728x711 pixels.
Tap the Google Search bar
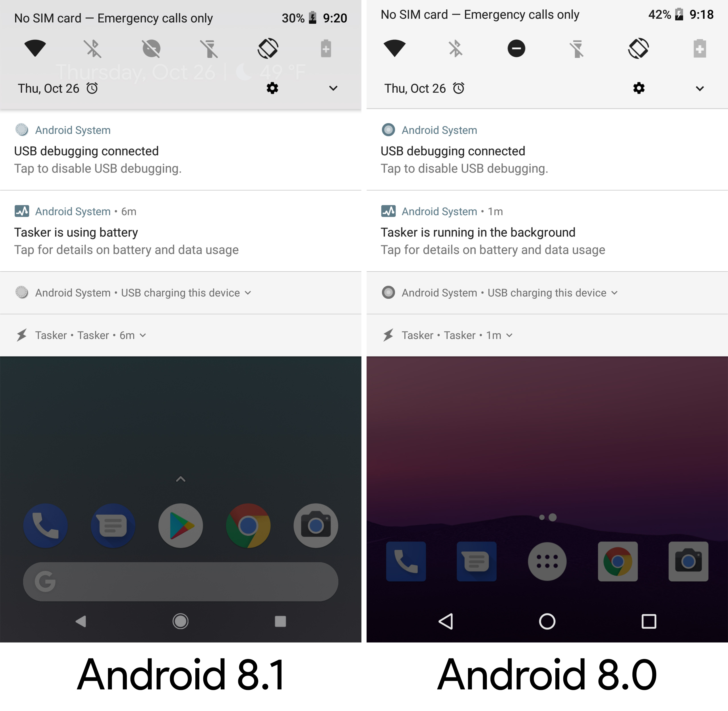182,581
